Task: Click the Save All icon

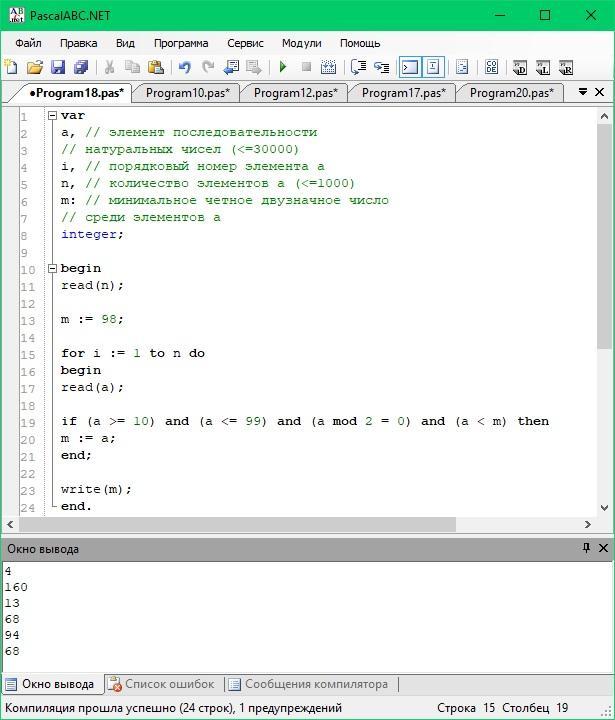Action: point(81,68)
